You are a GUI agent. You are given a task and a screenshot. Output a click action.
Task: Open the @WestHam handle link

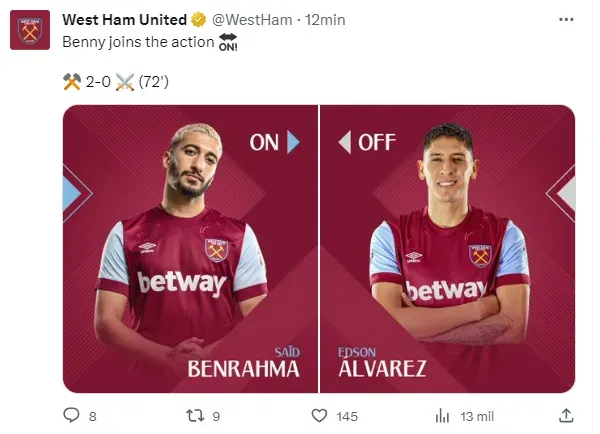[x=252, y=20]
